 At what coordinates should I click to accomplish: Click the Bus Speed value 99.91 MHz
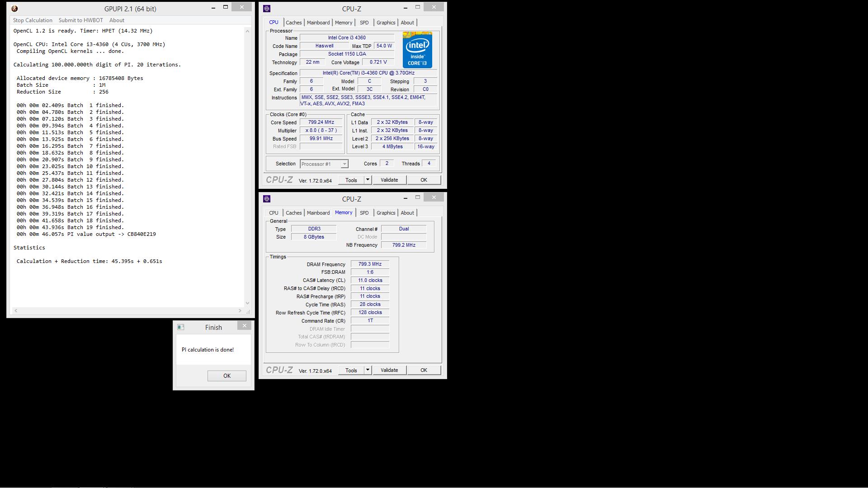(x=321, y=139)
